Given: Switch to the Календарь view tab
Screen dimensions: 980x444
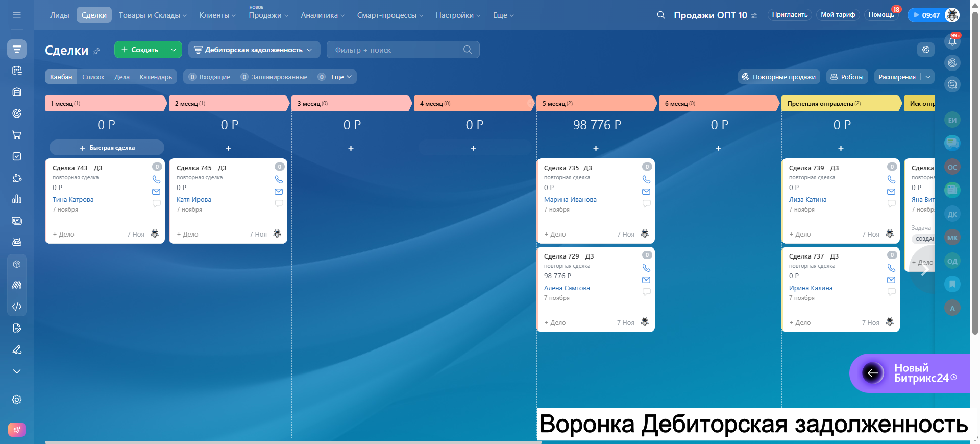Looking at the screenshot, I should pos(156,77).
